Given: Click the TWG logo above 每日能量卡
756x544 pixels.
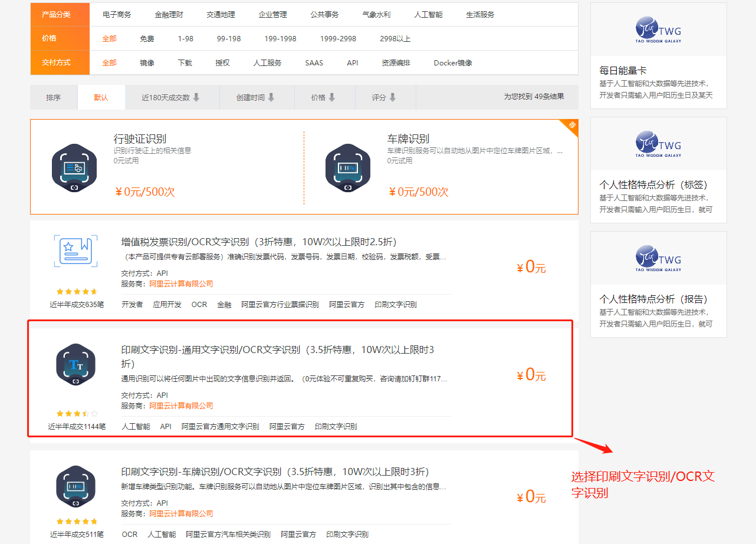Looking at the screenshot, I should tap(658, 29).
